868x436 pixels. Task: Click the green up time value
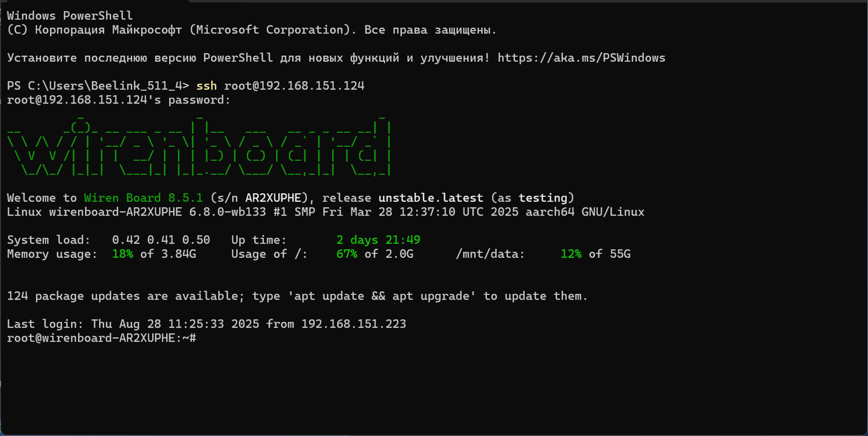point(378,240)
